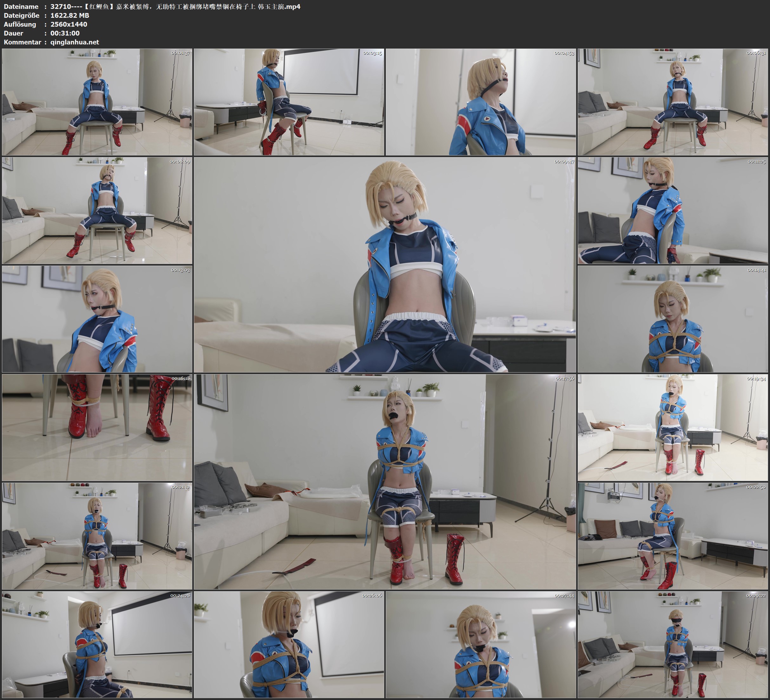770x700 pixels.
Task: Select the large frame at 00:17:56
Action: pyautogui.click(x=385, y=481)
